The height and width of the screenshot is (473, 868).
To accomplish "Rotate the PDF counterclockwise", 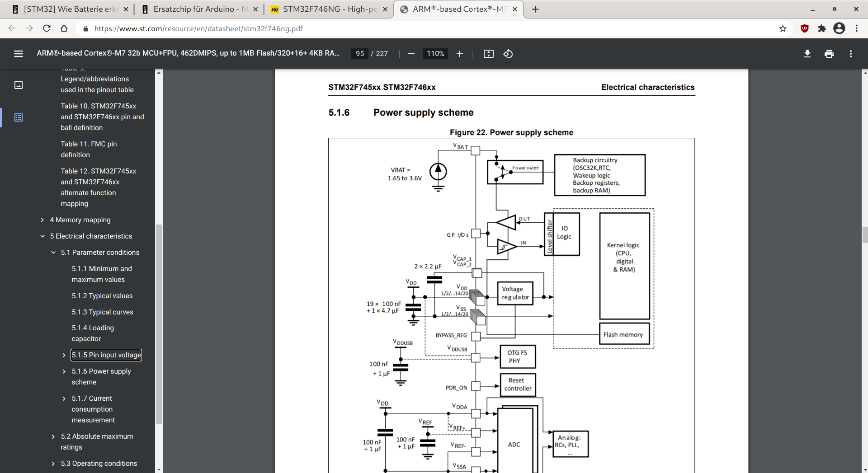I will [508, 54].
